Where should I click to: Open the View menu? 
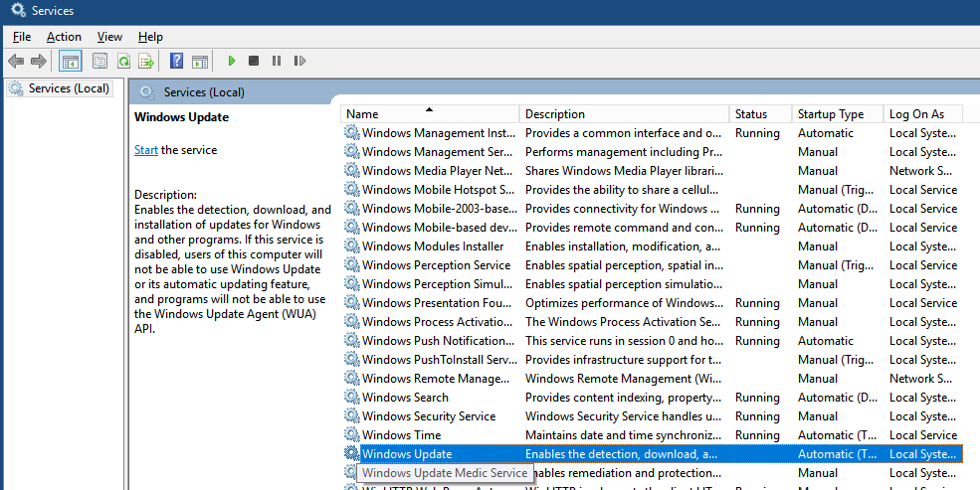click(x=109, y=37)
